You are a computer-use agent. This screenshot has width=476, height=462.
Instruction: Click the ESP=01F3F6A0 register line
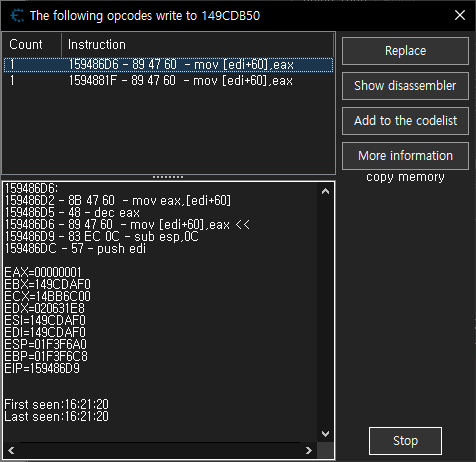pos(46,344)
